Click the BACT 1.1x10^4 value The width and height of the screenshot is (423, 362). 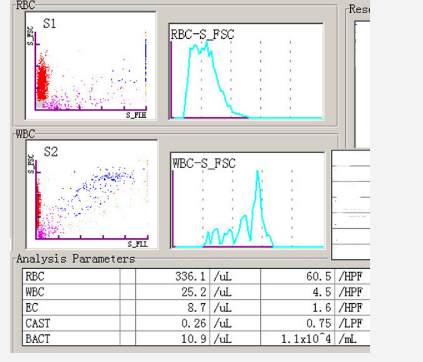click(306, 339)
